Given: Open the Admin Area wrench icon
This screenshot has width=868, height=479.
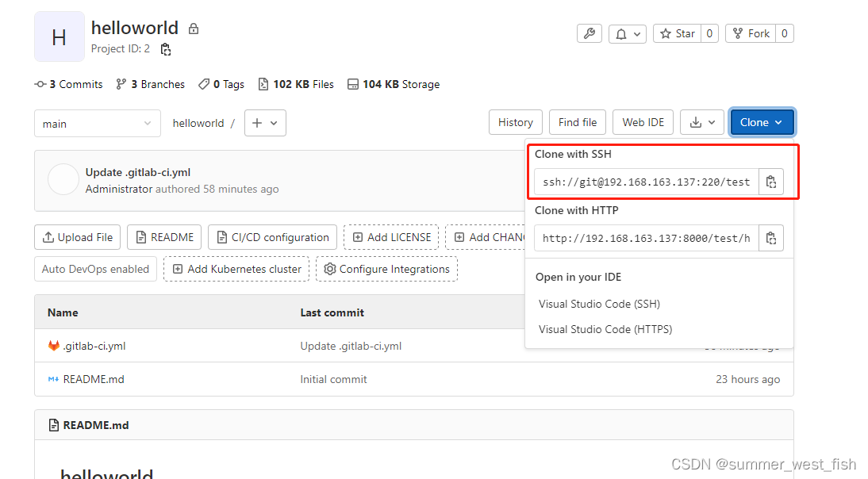Looking at the screenshot, I should tap(589, 33).
